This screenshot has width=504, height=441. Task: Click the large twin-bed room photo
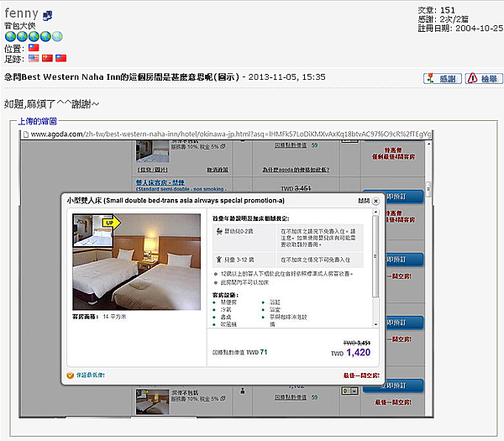coord(137,262)
